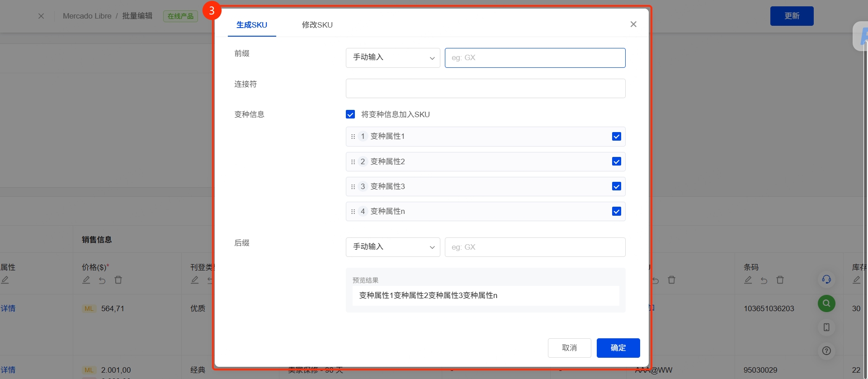Click the pencil edit icon under 属性
The image size is (868, 379).
(5, 280)
